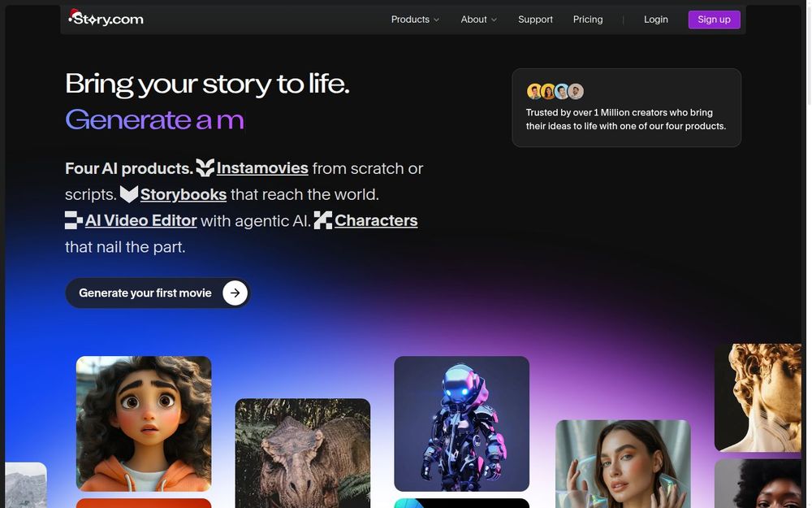Follow the AI Video Editor link
Image resolution: width=812 pixels, height=508 pixels.
click(x=140, y=220)
